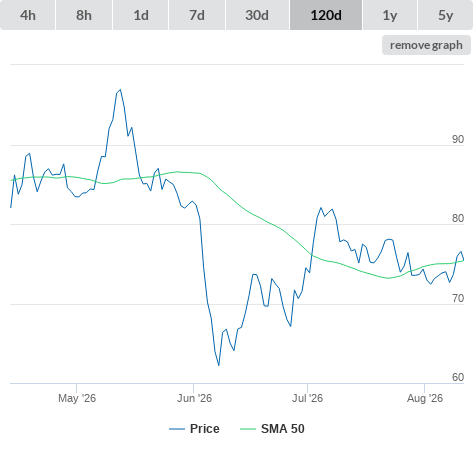Choose the 1d range tab

141,15
